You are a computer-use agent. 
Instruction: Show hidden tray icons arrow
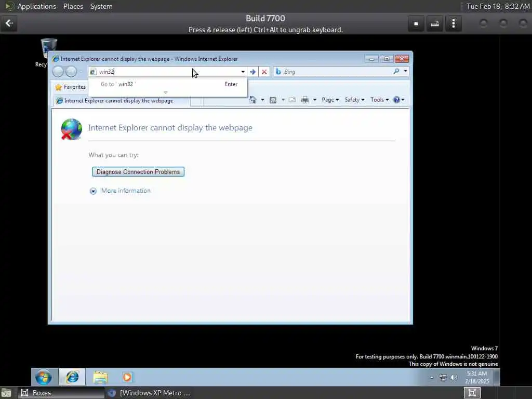432,377
